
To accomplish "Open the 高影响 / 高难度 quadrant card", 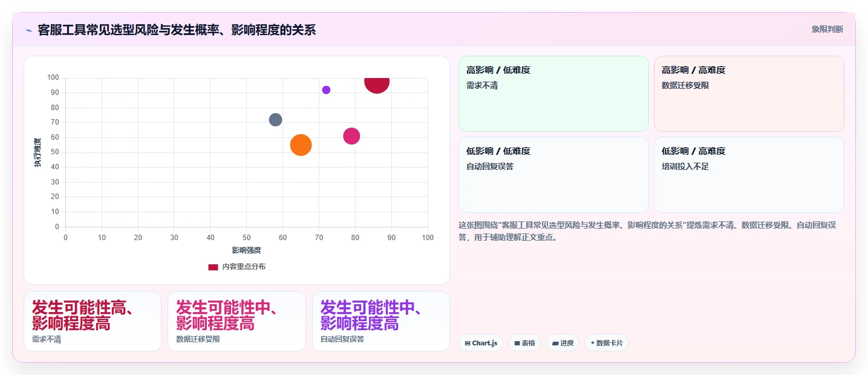I will pyautogui.click(x=749, y=94).
